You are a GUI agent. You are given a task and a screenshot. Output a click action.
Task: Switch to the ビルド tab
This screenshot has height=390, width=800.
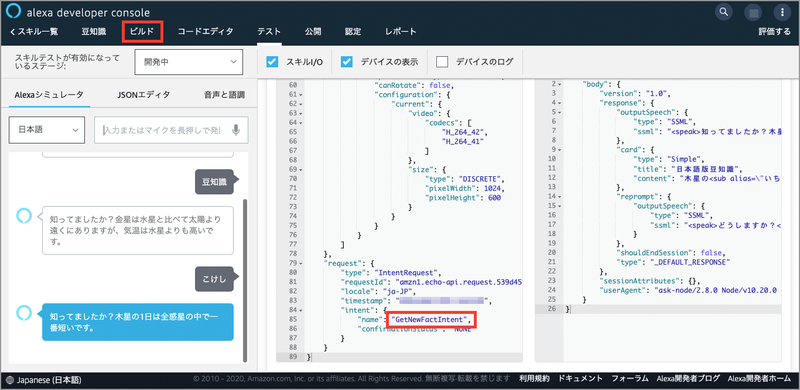142,32
